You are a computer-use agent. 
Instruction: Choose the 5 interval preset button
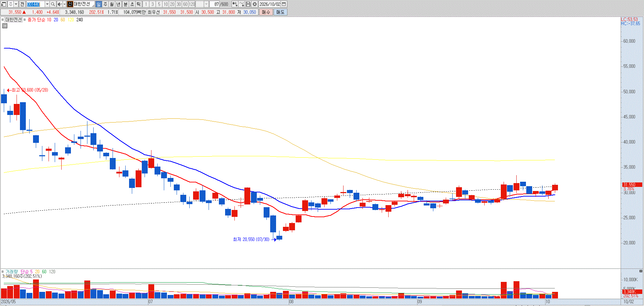(159, 4)
